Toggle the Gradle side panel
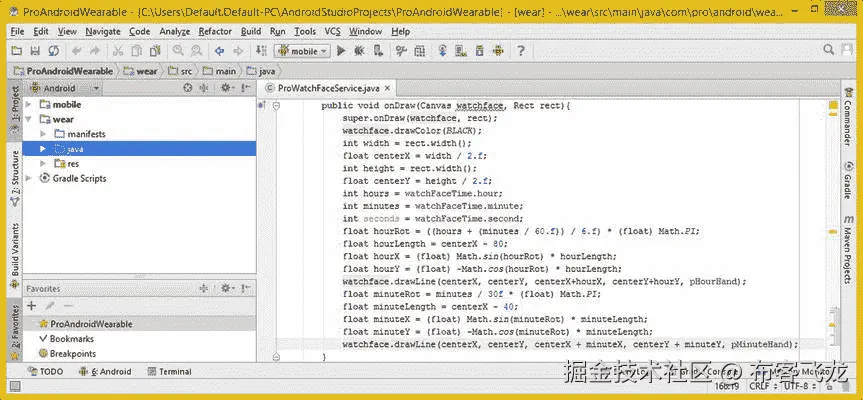863x400 pixels. click(848, 180)
